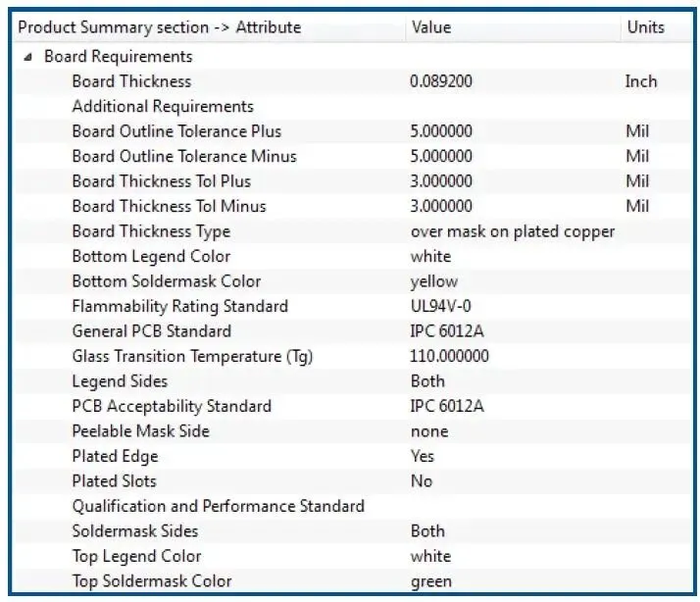Select the Board Thickness attribute row
This screenshot has width=700, height=602.
[x=131, y=81]
